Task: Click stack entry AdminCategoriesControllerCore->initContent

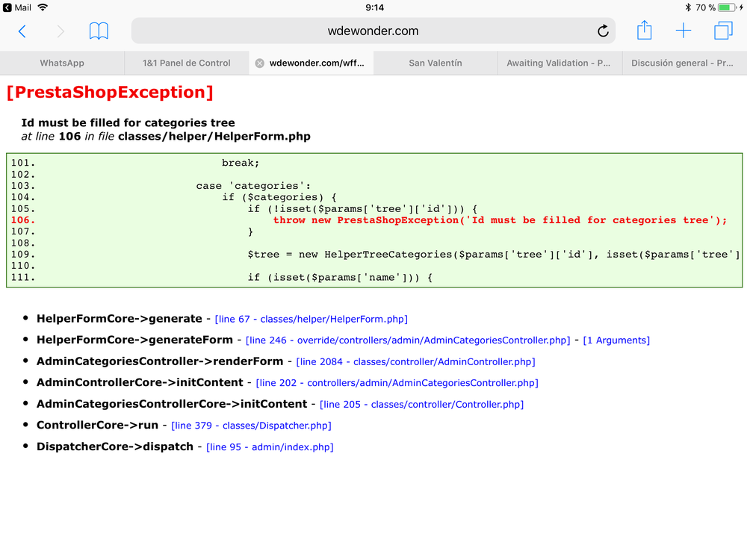Action: [x=172, y=404]
